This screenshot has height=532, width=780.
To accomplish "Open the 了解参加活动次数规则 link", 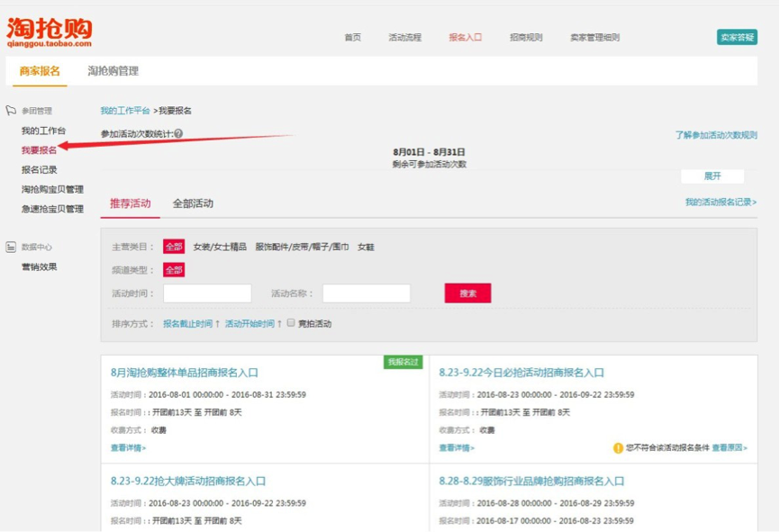I will click(716, 135).
